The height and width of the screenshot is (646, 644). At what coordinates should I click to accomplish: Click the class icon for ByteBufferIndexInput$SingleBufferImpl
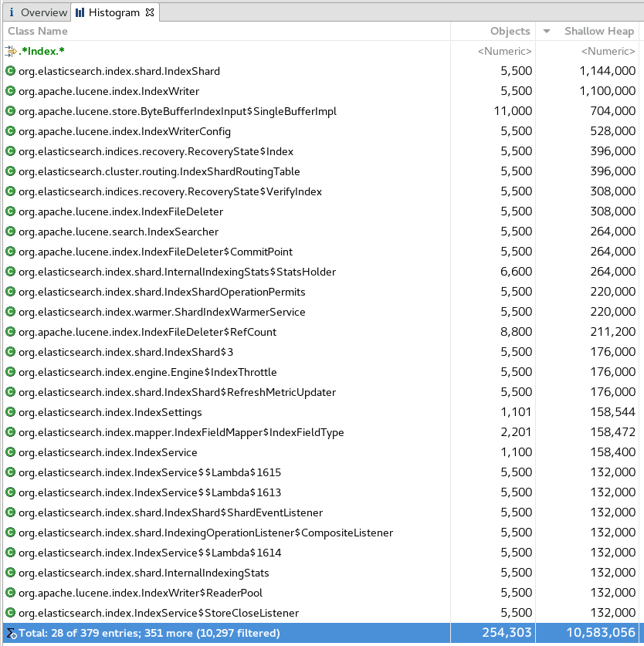(x=10, y=111)
